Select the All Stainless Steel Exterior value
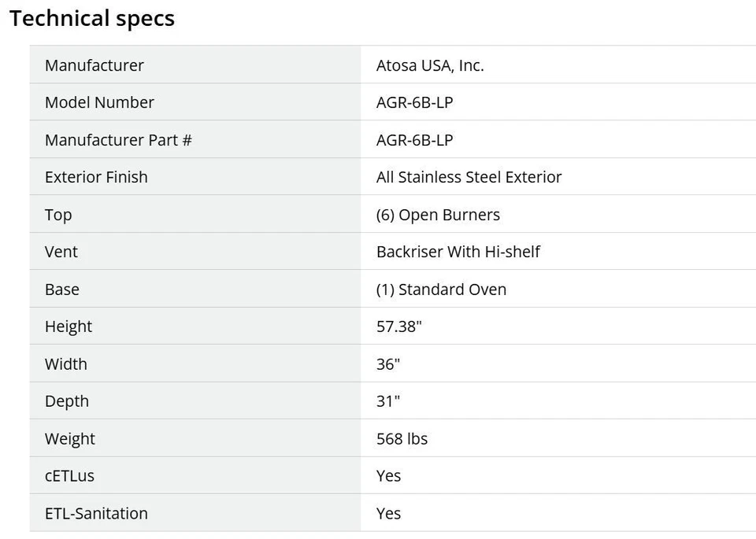The width and height of the screenshot is (756, 539). click(x=469, y=177)
